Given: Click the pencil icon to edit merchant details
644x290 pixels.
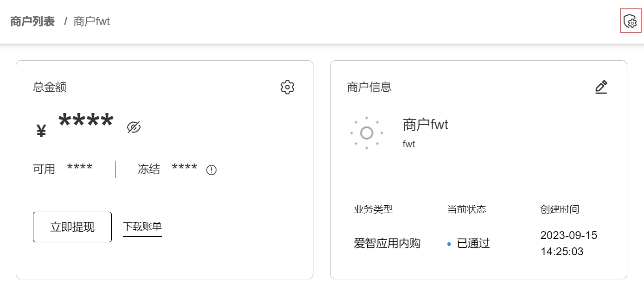Looking at the screenshot, I should (601, 87).
